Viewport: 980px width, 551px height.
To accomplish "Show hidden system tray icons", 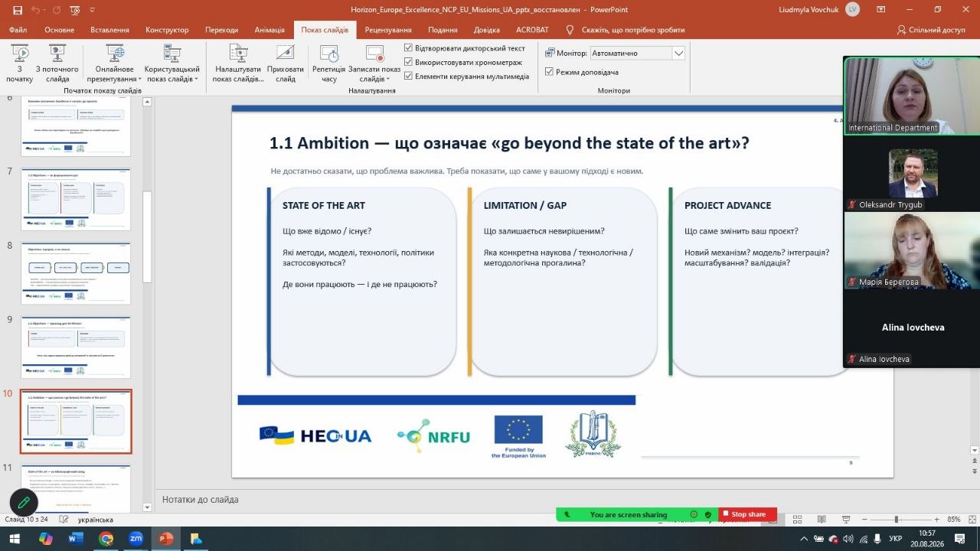I will [x=803, y=539].
